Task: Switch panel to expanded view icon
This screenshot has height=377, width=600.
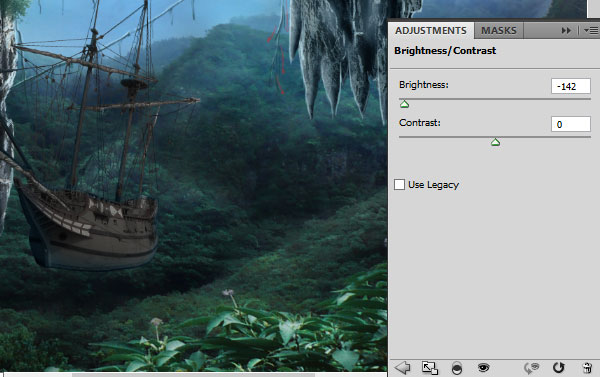Action: pos(430,368)
